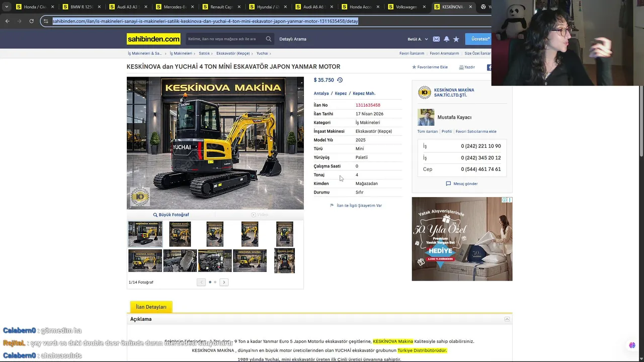Screen dimensions: 644x362
Task: Reload the page with the refresh icon
Action: pyautogui.click(x=31, y=21)
